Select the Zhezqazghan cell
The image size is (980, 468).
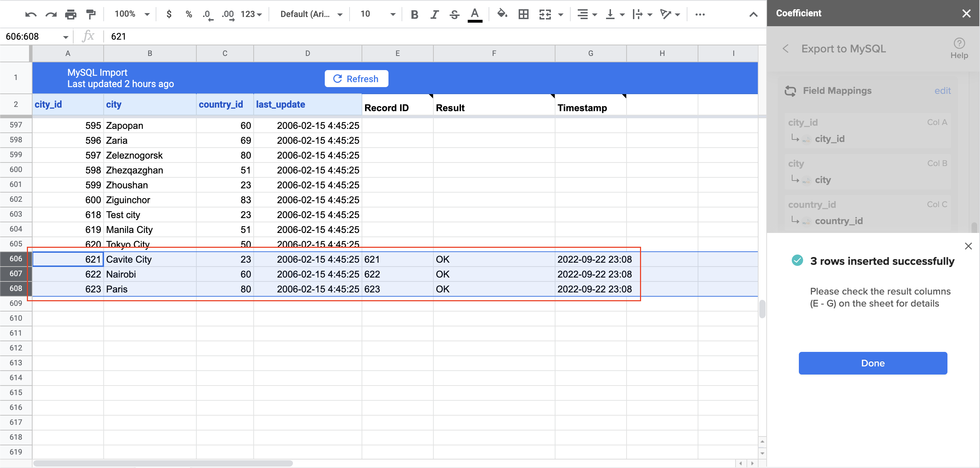click(x=150, y=170)
